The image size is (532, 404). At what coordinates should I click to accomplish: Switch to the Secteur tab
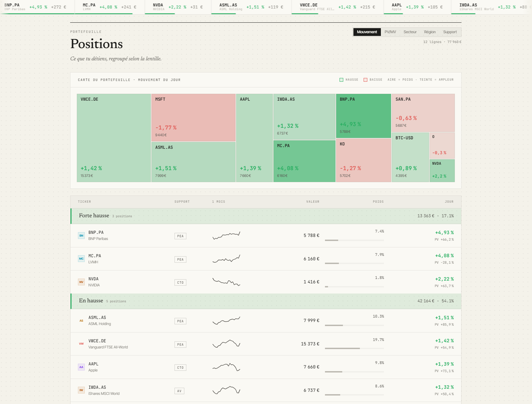[x=410, y=32]
